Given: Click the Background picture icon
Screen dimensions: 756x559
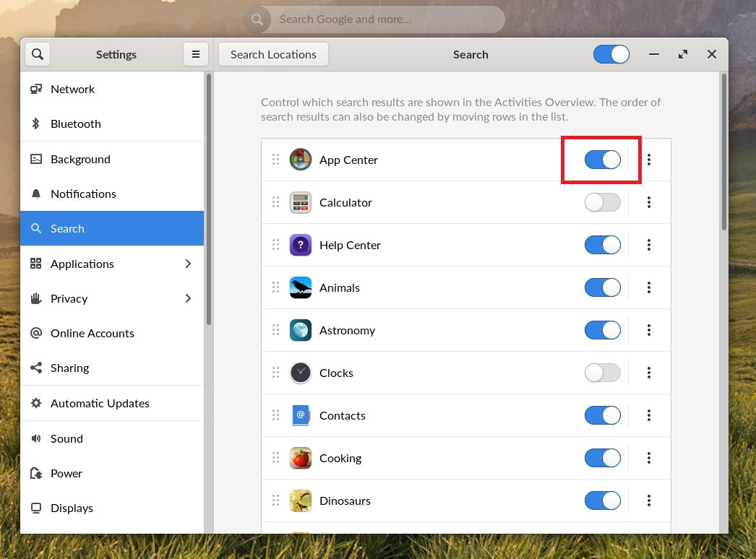Looking at the screenshot, I should click(x=36, y=159).
